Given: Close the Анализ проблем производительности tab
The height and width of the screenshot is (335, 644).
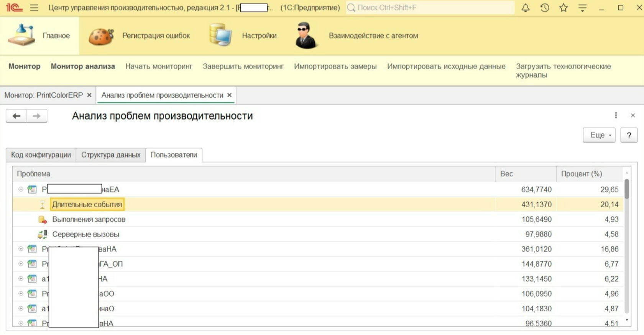Looking at the screenshot, I should coord(230,95).
